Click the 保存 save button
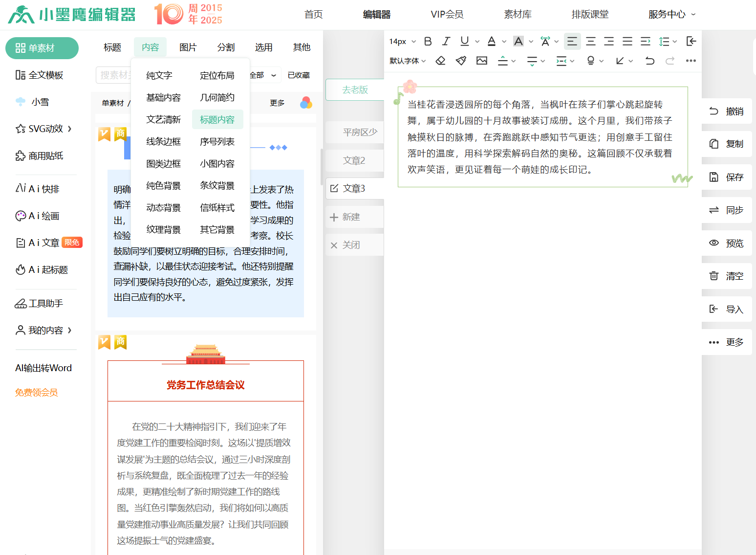 727,177
